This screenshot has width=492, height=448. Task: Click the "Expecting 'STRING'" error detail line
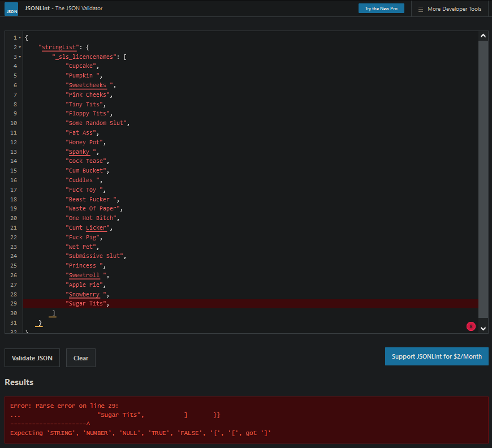coord(140,433)
